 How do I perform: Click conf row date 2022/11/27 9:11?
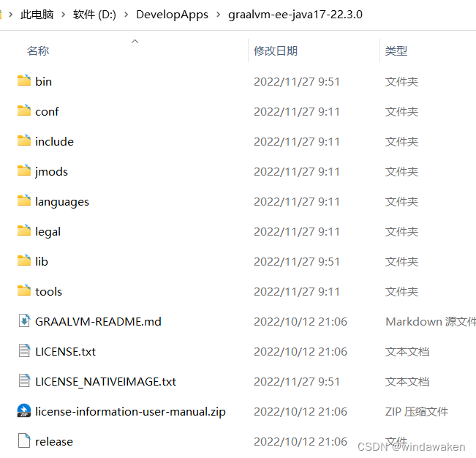(297, 112)
